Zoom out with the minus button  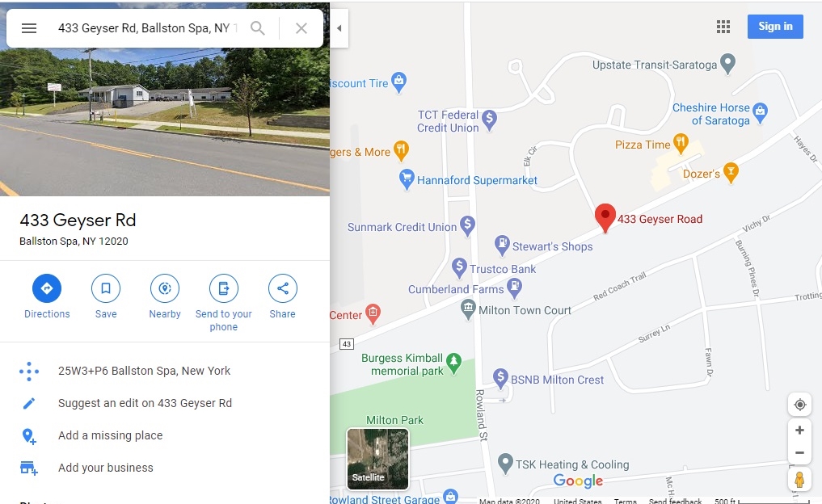[x=800, y=452]
